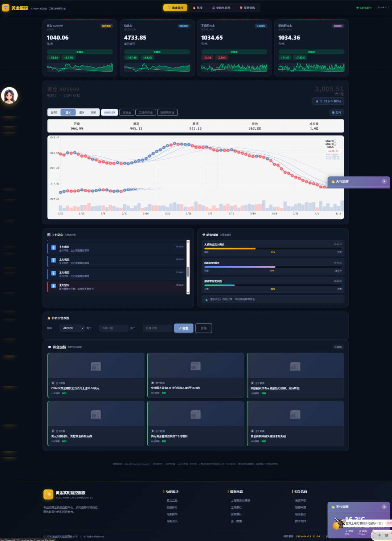
Task: Click the 黄金监控 logo icon in header
Action: pos(6,8)
